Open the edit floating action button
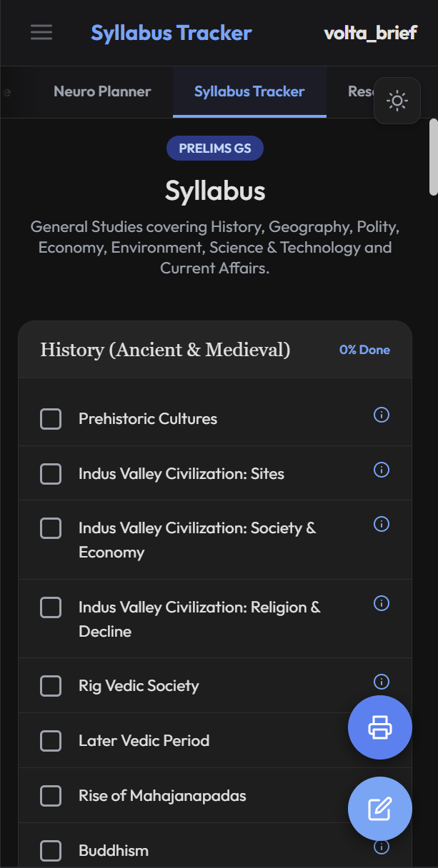 tap(379, 809)
